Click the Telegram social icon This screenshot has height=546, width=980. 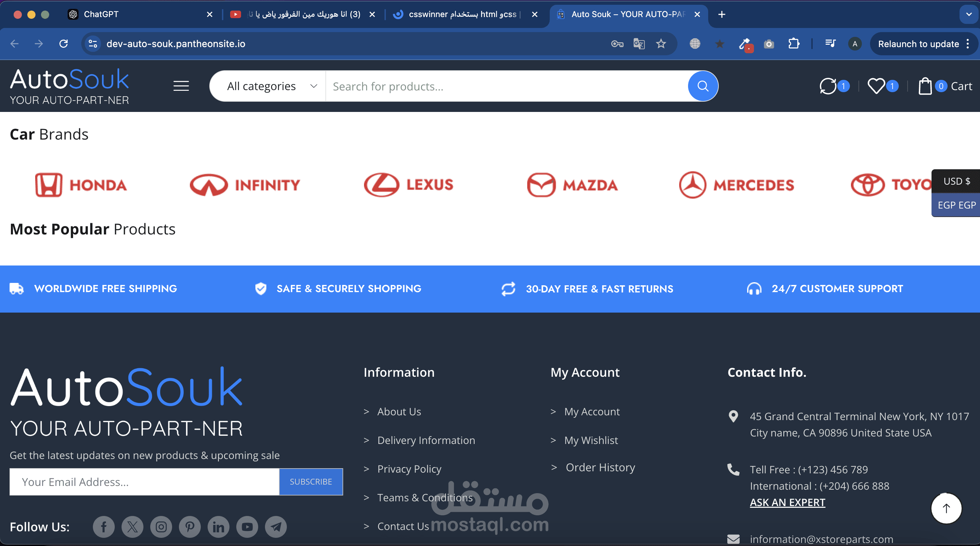click(x=276, y=527)
